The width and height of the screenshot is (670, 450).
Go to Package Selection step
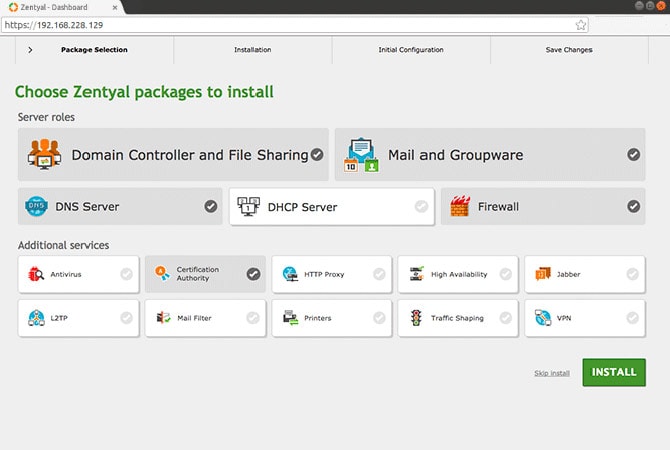[94, 50]
